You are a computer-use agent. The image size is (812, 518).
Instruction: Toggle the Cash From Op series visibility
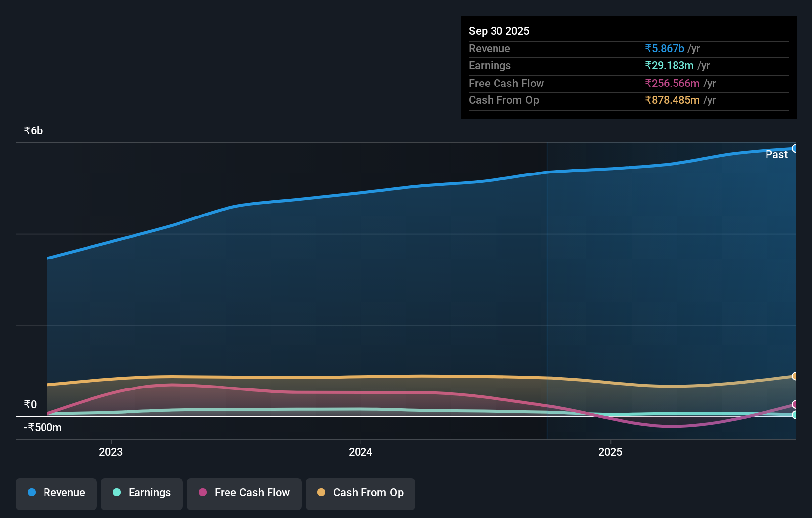[x=360, y=493]
